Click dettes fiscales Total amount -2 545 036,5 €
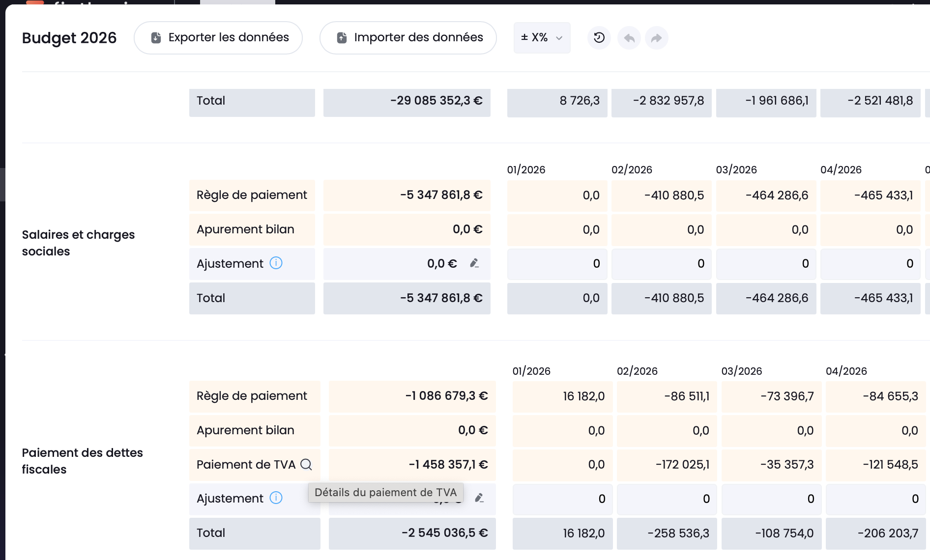Screen dimensions: 930x560 point(412,533)
